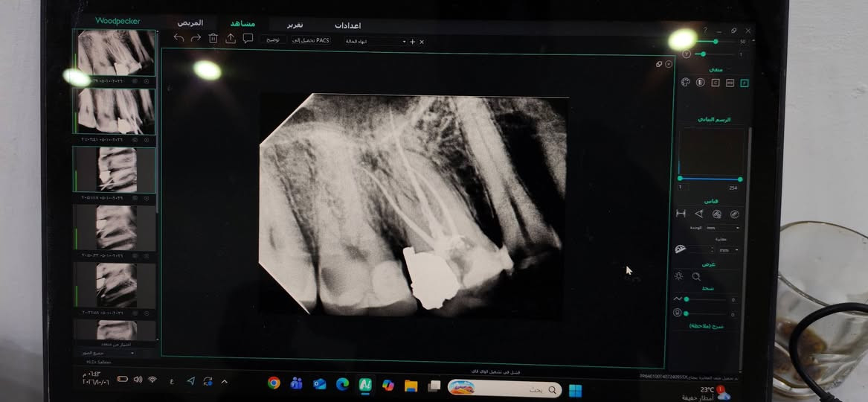This screenshot has height=402, width=868.
Task: Switch to the المريض tab
Action: point(190,23)
